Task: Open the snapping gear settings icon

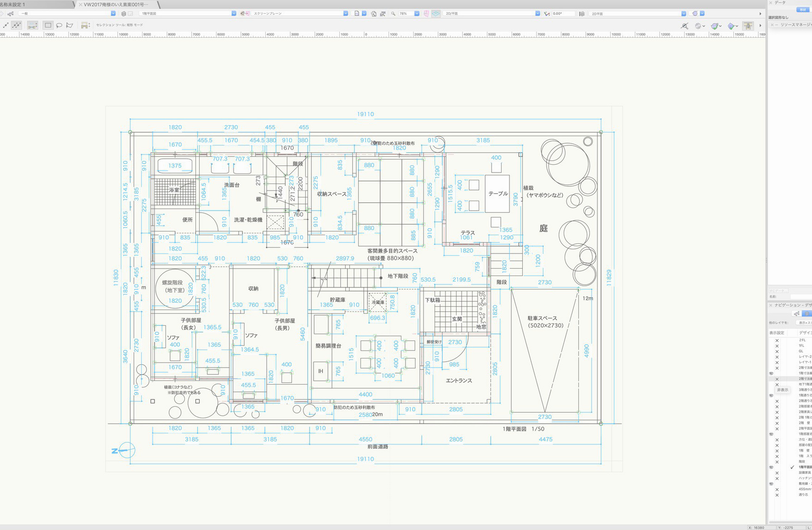Action: click(698, 26)
